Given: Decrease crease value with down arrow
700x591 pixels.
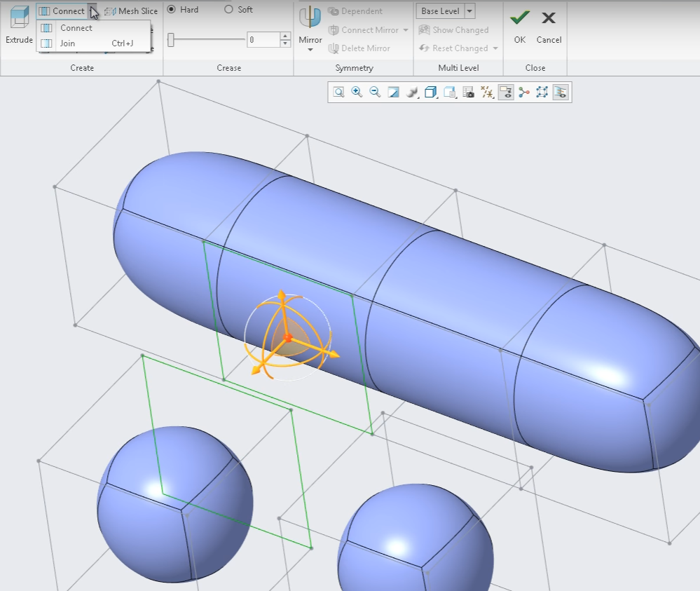Looking at the screenshot, I should click(x=285, y=43).
